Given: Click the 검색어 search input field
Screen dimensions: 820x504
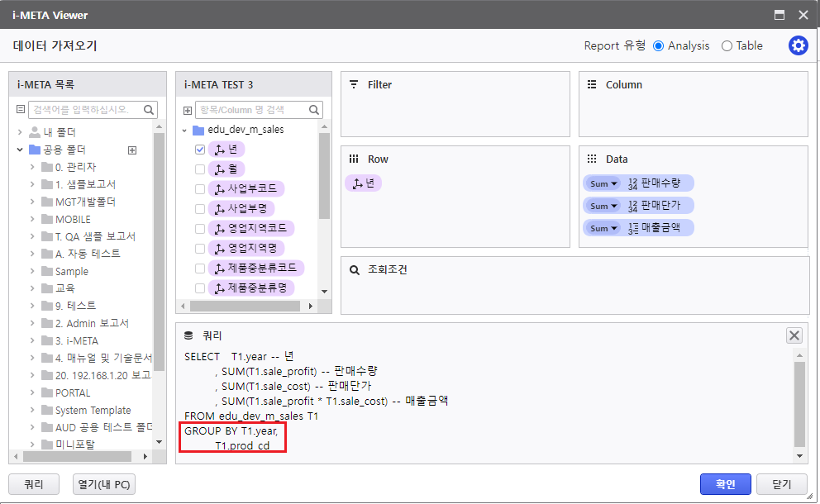Looking at the screenshot, I should coord(84,110).
